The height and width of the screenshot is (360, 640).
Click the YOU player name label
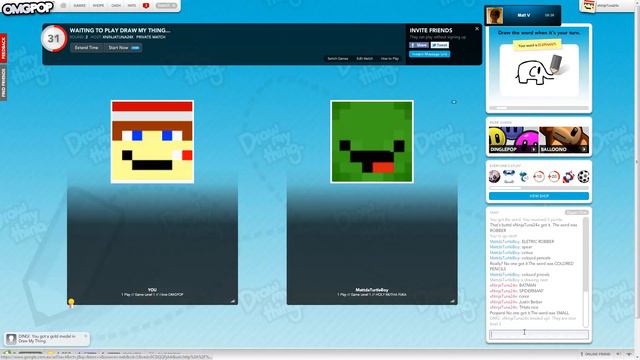pos(152,290)
